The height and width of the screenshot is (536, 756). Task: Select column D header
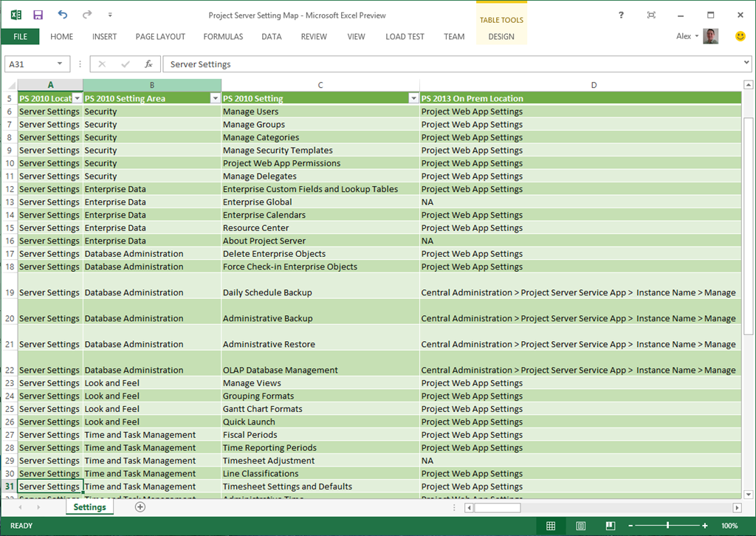click(x=580, y=85)
